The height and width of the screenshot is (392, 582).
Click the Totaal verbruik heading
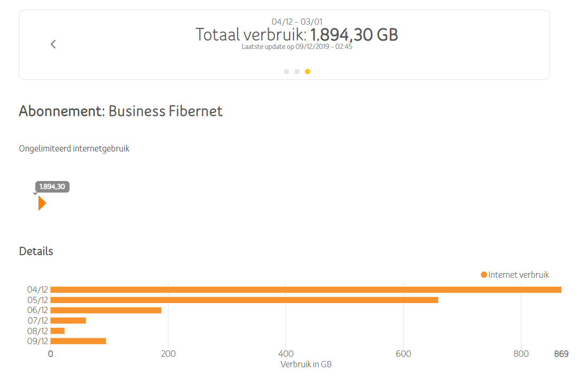click(297, 35)
